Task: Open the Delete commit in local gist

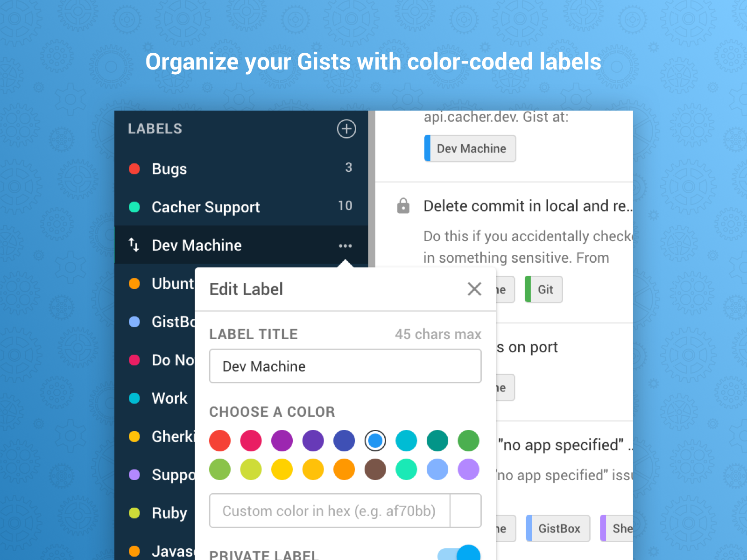Action: click(528, 206)
